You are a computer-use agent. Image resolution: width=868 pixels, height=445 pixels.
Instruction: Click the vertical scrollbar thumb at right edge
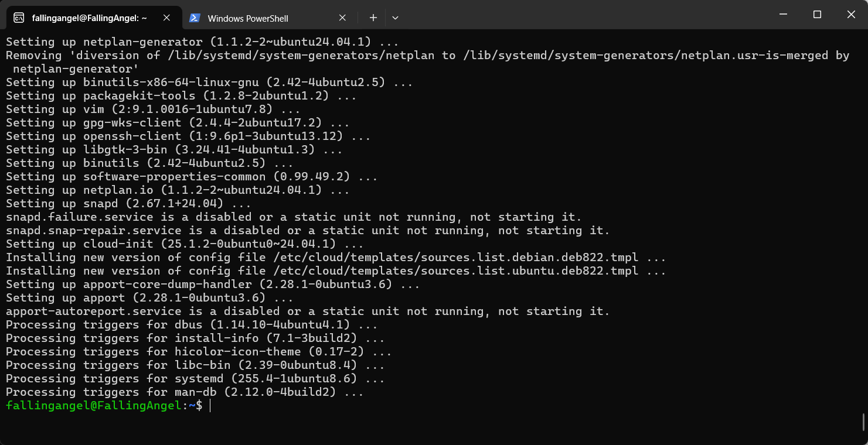click(863, 421)
